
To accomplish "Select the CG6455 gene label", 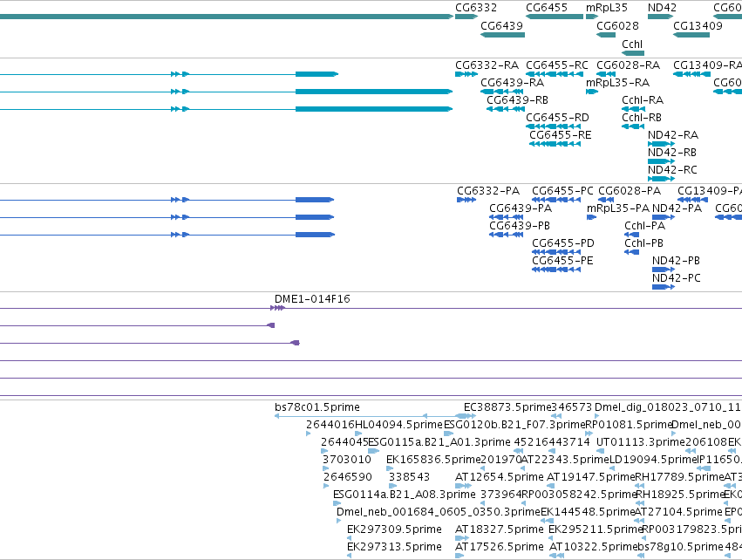I will coord(547,8).
